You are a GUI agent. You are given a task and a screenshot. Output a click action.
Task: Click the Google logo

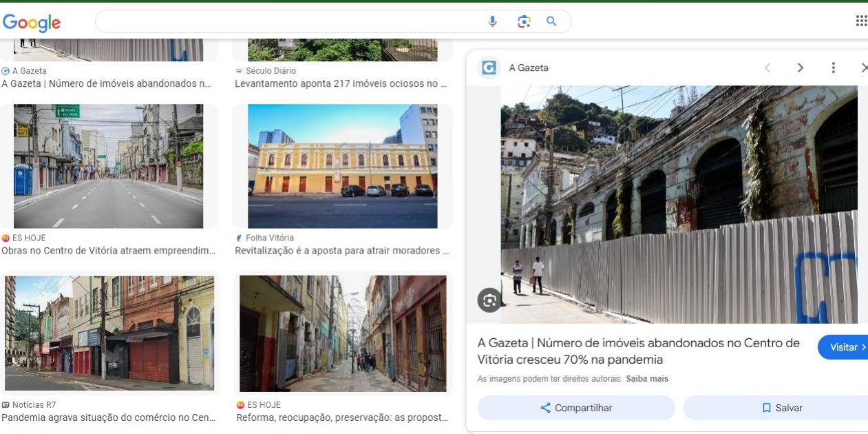pos(32,23)
